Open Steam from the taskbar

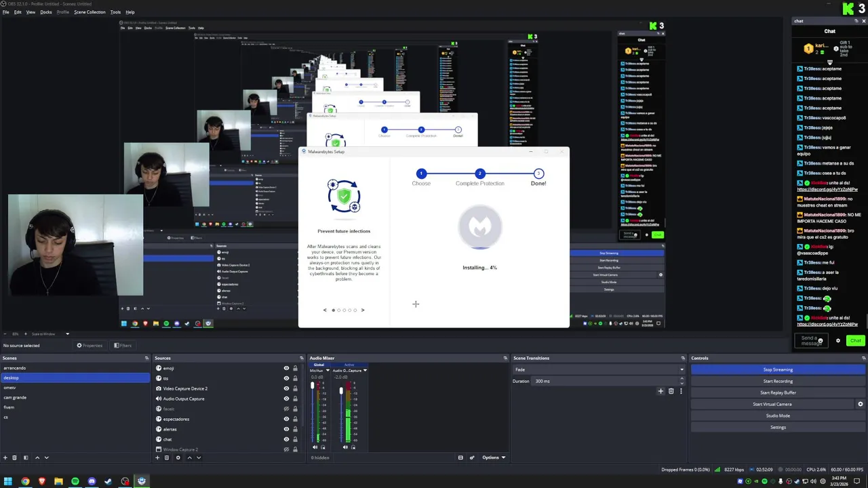click(108, 481)
